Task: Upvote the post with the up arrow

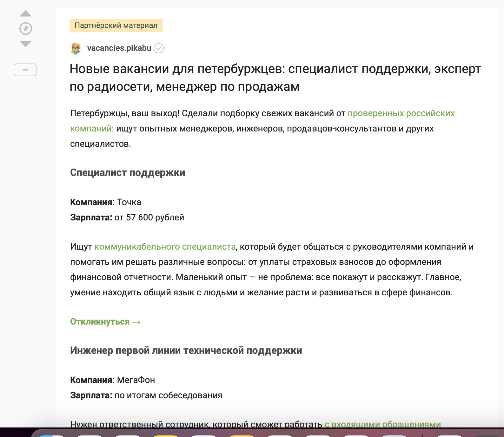Action: coord(26,13)
